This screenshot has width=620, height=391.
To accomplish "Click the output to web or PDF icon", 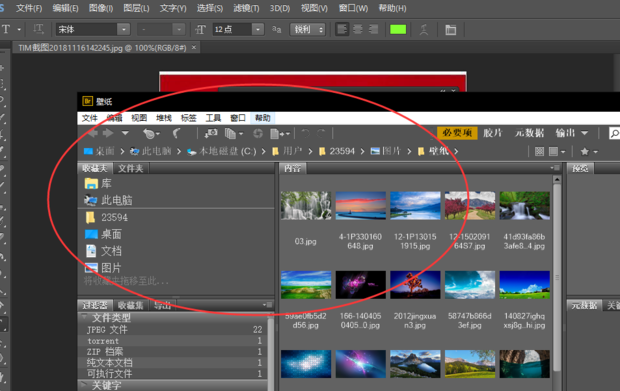I will pos(280,134).
